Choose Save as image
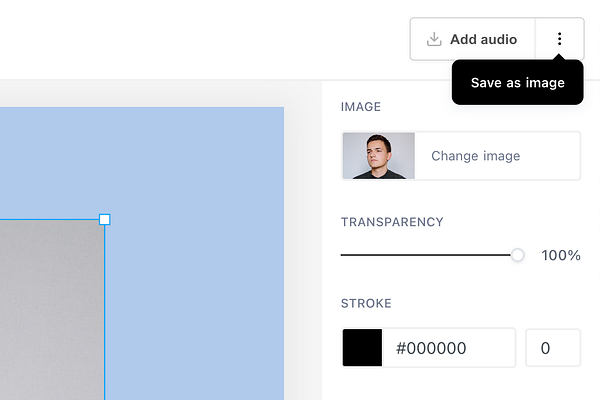 point(518,83)
